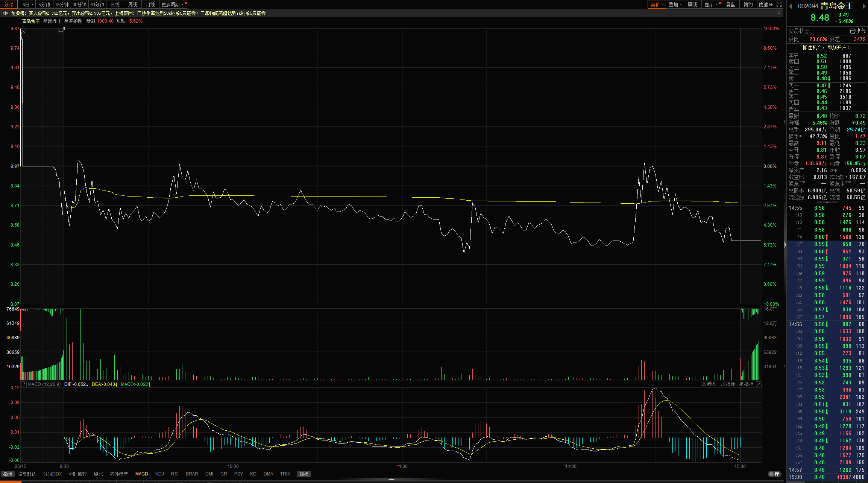This screenshot has width=868, height=483.
Task: Select 30分钟 timeframe tab
Action: coord(79,5)
